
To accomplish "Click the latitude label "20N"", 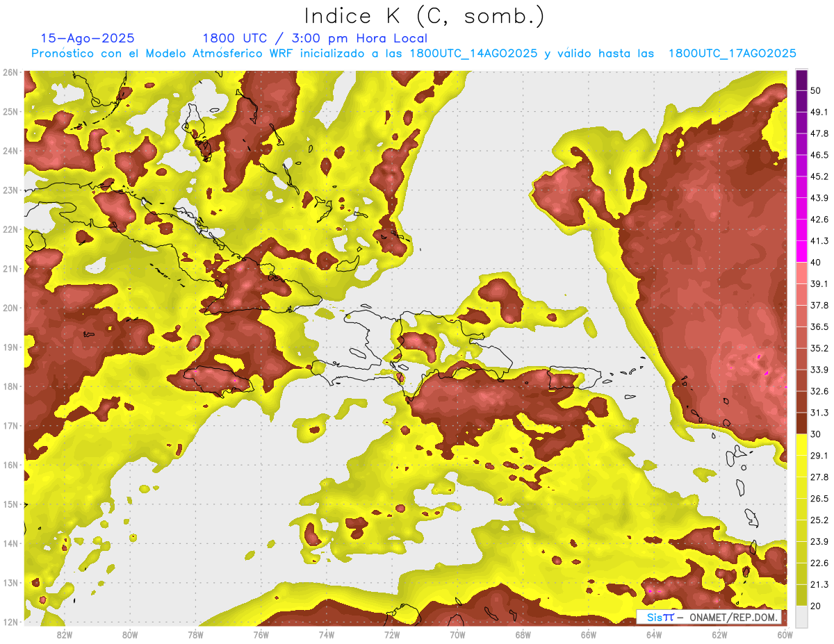I will coord(10,308).
